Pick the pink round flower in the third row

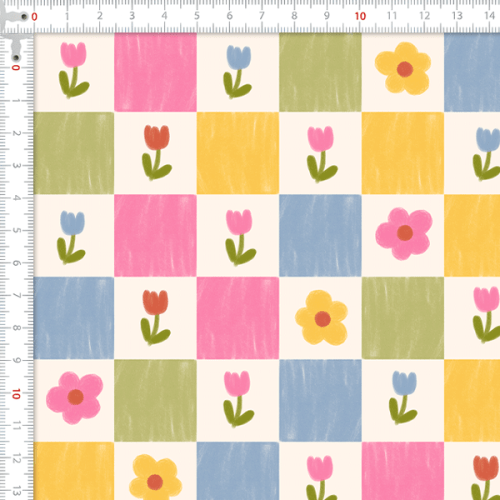pyautogui.click(x=404, y=233)
